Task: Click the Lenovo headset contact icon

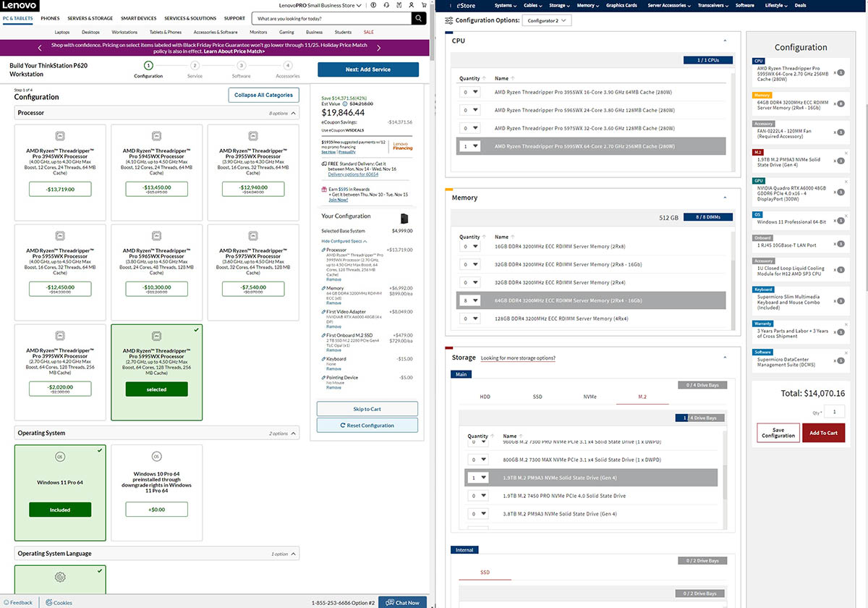Action: 386,4
